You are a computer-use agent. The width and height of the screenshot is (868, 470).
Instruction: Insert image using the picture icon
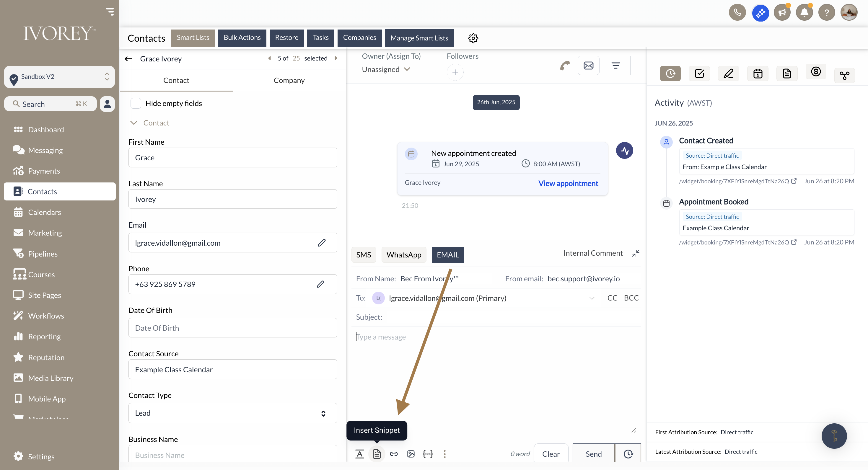pos(411,454)
